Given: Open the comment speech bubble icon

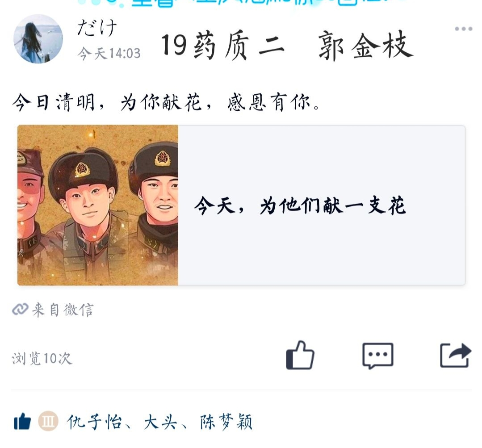Looking at the screenshot, I should pos(378,356).
